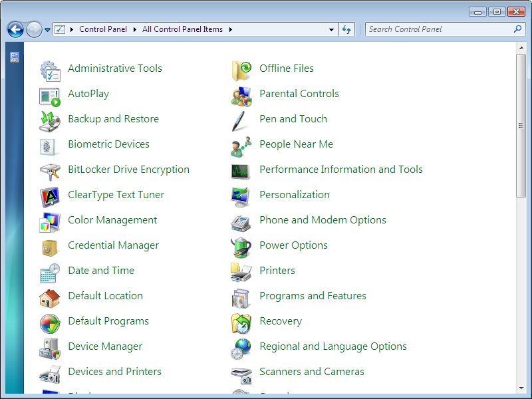Click the Printers icon
This screenshot has width=532, height=399.
pos(241,273)
